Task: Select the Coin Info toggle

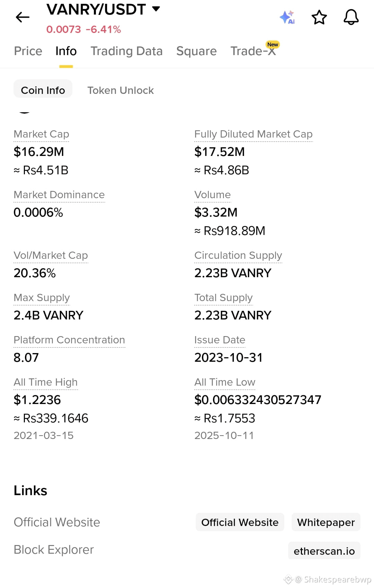Action: [x=43, y=89]
